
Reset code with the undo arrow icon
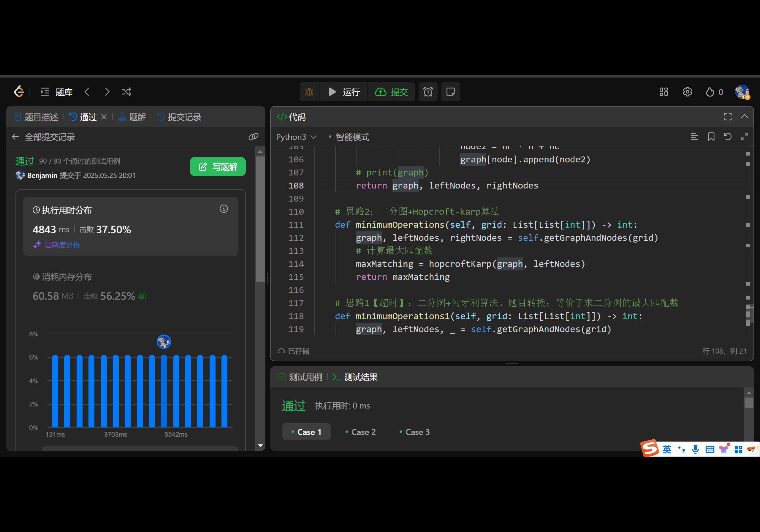point(728,137)
